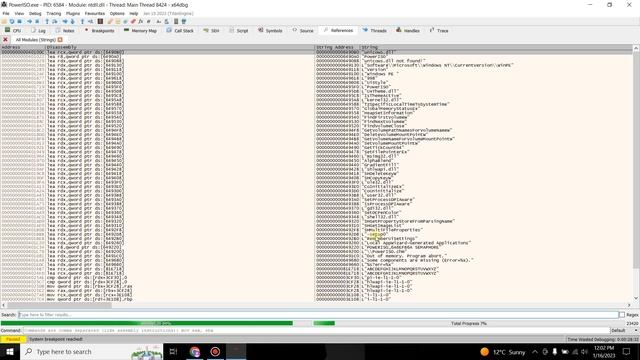This screenshot has width=640, height=360.
Task: Click the Step into toolbar icon
Action: coord(47,21)
